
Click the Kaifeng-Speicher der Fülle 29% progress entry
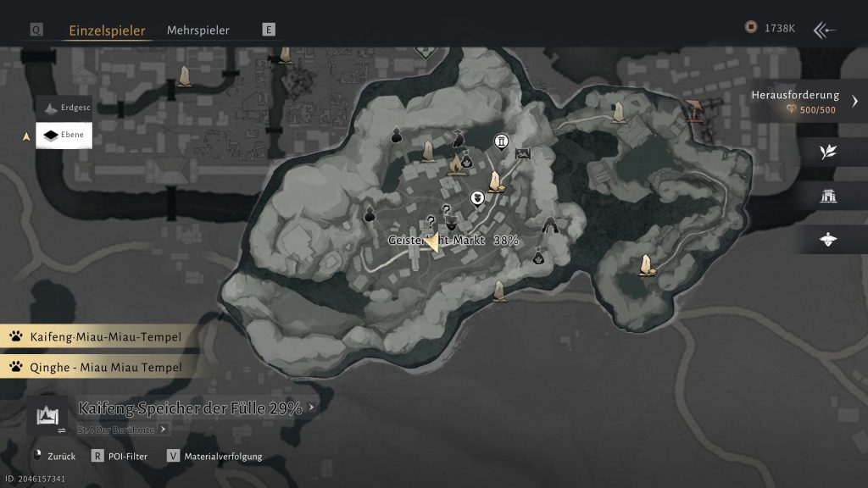pyautogui.click(x=191, y=408)
